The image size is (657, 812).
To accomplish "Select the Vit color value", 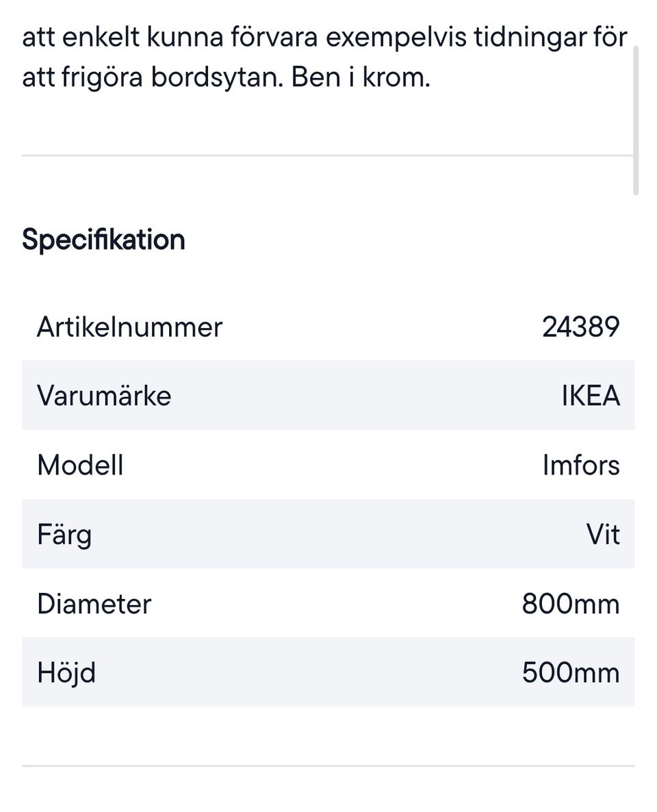I will coord(603,534).
